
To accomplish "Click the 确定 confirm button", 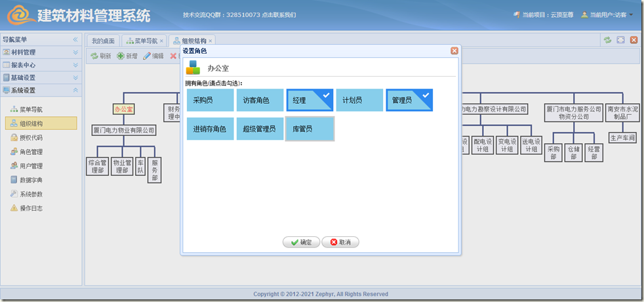I will (x=301, y=242).
